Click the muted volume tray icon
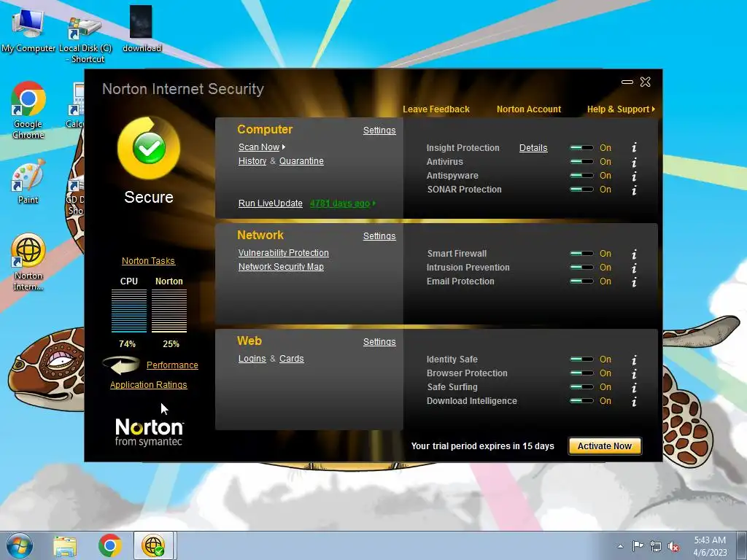Screen dimensions: 747x560 coord(673,546)
